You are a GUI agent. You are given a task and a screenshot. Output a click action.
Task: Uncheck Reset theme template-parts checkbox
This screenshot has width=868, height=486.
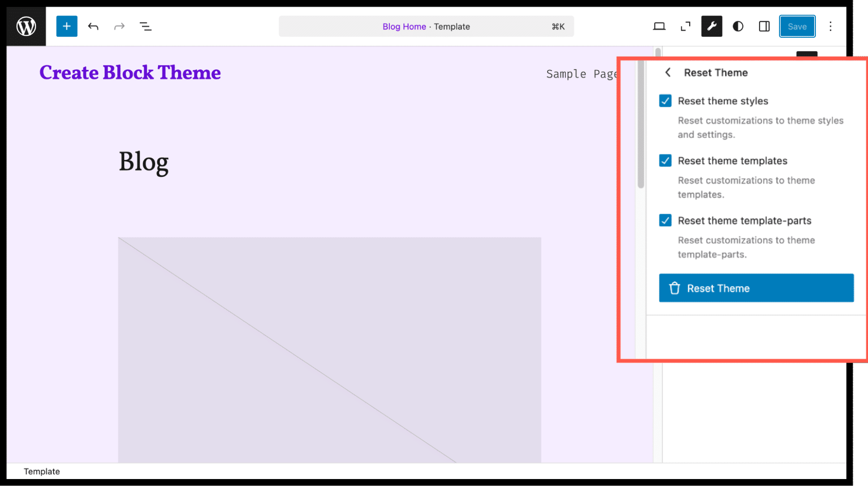pos(665,221)
